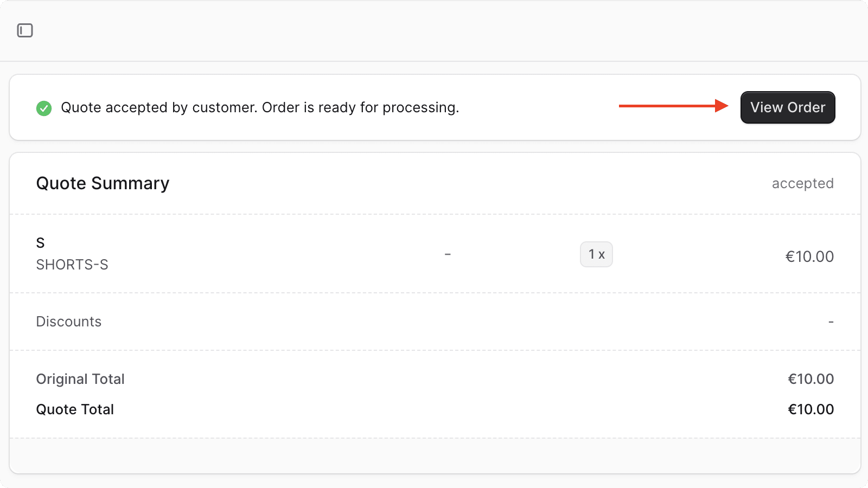Select the Quote Summary heading
Screen dimensions: 868x488
pyautogui.click(x=103, y=183)
